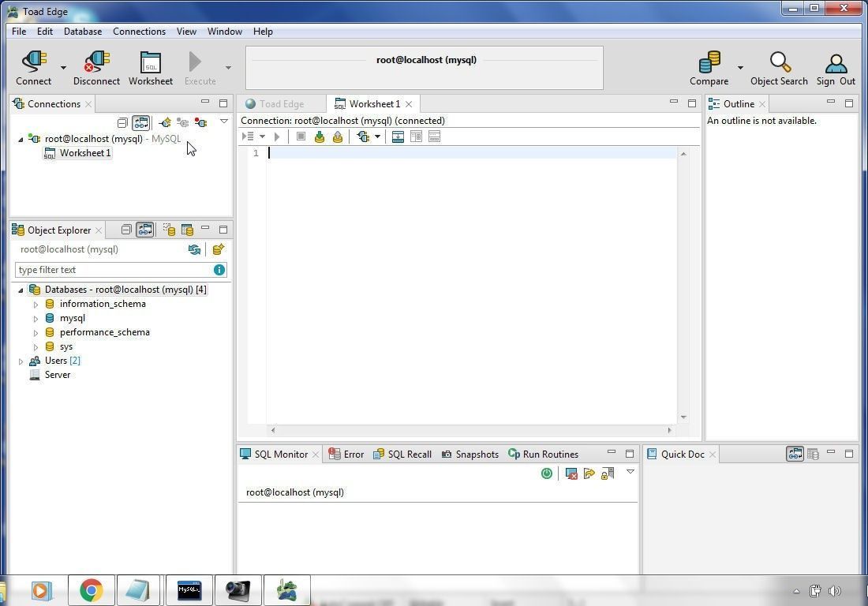
Task: Clear SQL Monitor with red X icon
Action: click(x=571, y=473)
